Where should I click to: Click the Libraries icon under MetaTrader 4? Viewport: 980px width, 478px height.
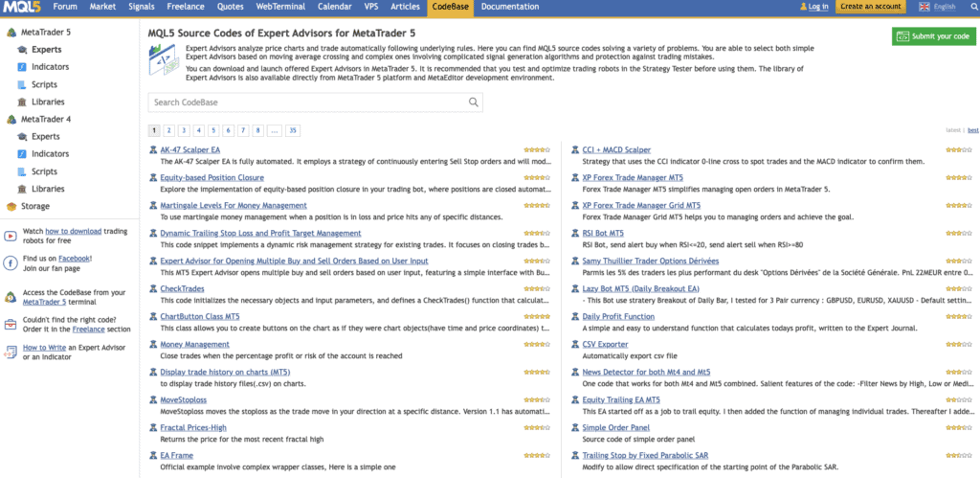[x=23, y=189]
